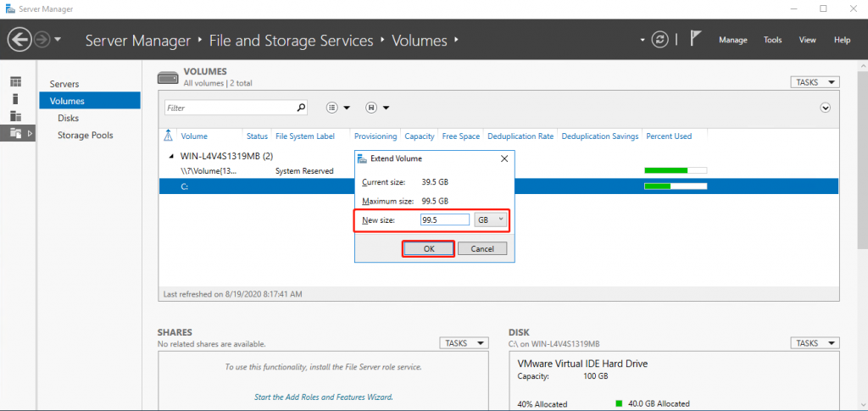Open the VOLUMES TASKS dropdown

click(815, 82)
